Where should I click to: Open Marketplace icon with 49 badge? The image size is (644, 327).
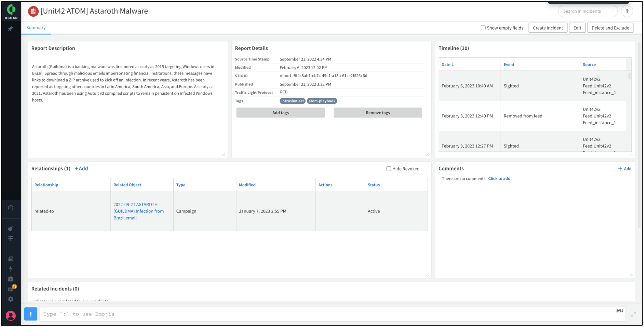click(x=11, y=289)
